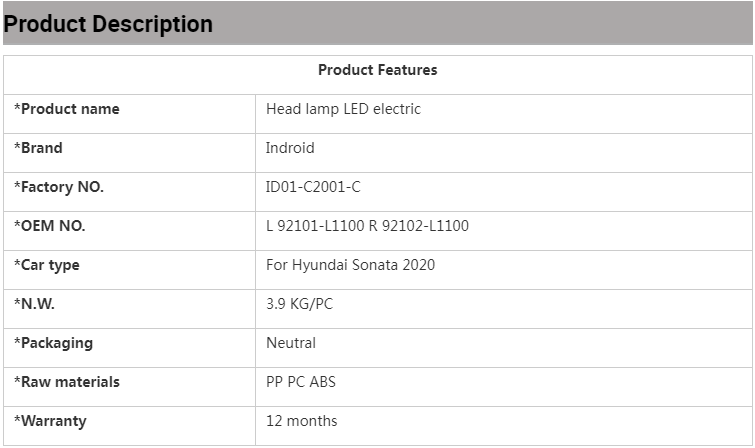The height and width of the screenshot is (448, 755).
Task: Select the *OEM NO. label
Action: point(50,226)
